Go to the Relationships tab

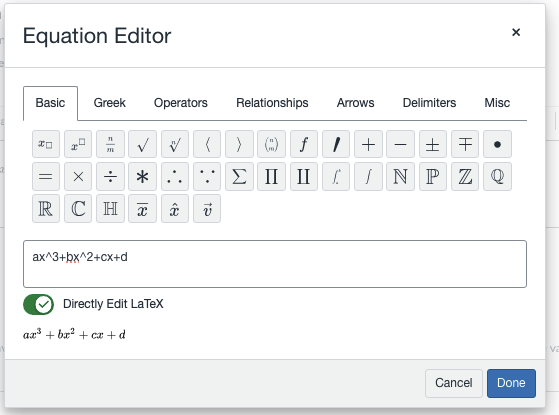272,103
